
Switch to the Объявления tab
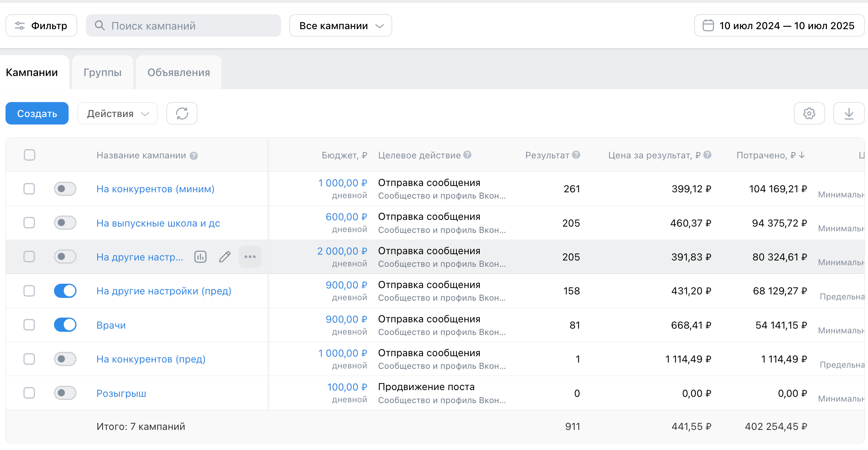179,73
